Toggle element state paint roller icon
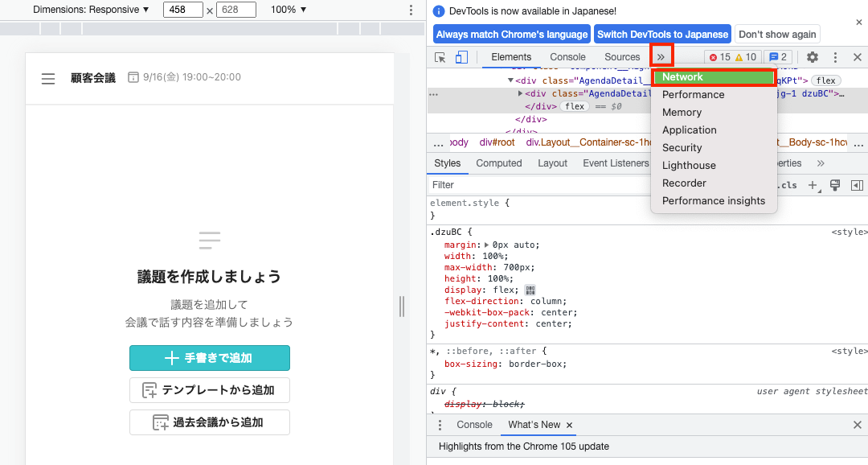Viewport: 868px width, 465px height. (x=835, y=185)
